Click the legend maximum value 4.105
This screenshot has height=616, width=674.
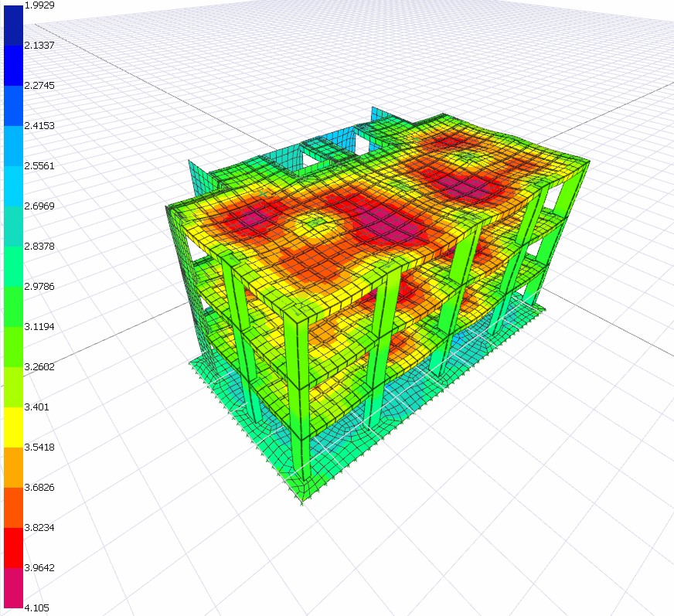pos(36,607)
